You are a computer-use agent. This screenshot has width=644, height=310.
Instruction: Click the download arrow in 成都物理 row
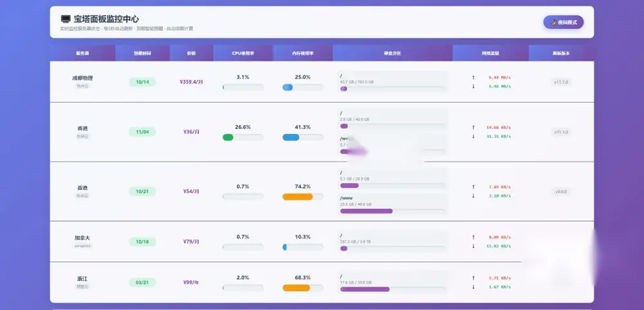coord(473,86)
